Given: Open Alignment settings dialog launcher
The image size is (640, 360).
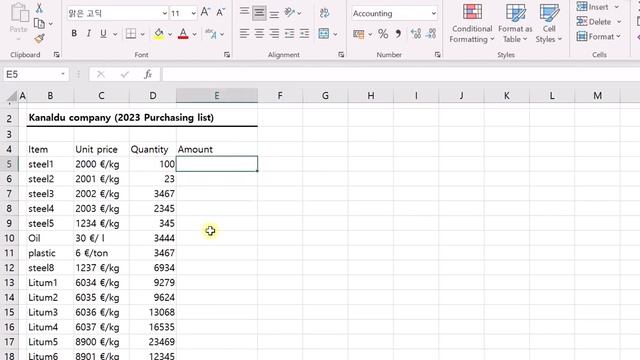Looking at the screenshot, I should coord(341,55).
